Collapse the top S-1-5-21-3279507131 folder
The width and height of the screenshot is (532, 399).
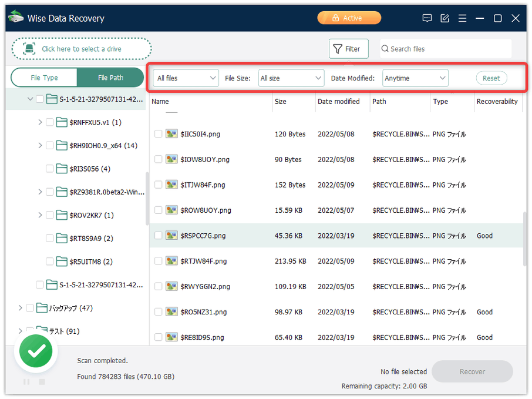30,99
